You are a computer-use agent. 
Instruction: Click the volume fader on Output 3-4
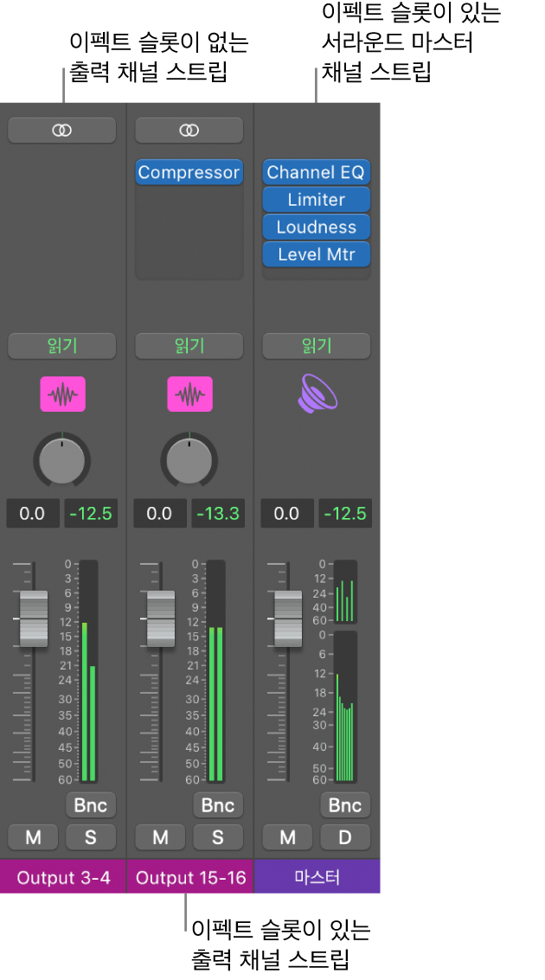point(34,618)
